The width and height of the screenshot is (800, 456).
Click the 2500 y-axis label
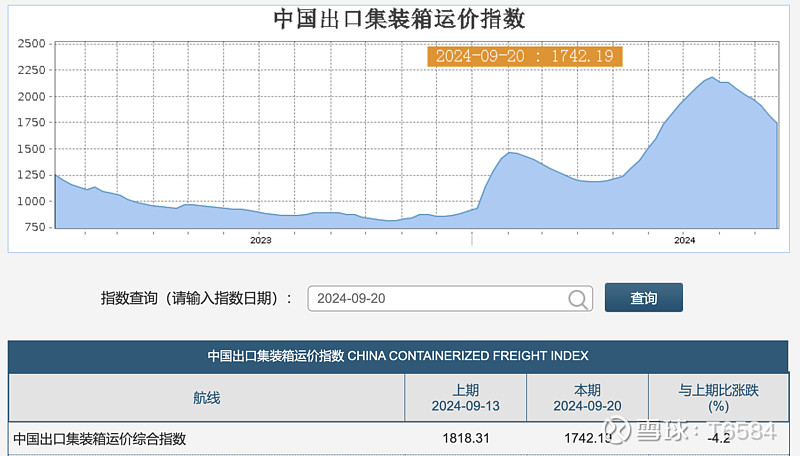32,44
